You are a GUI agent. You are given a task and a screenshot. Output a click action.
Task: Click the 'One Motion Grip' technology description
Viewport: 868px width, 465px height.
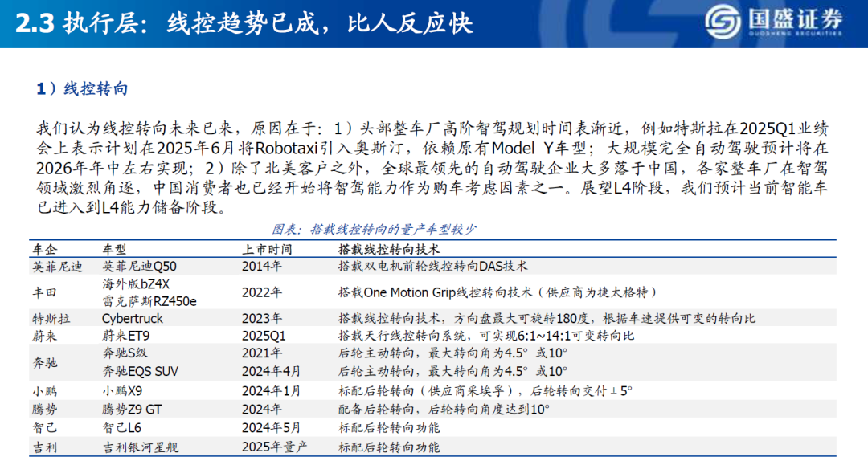[x=497, y=292]
